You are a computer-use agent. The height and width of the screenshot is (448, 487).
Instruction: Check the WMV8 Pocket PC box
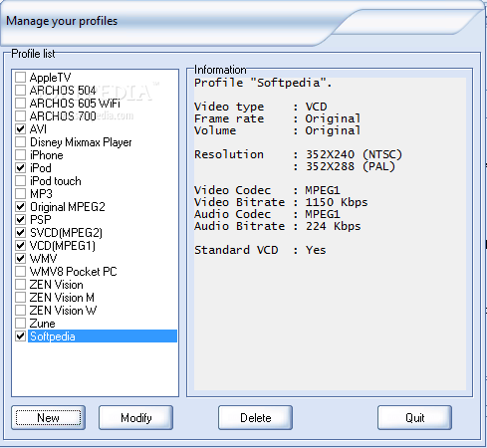[x=21, y=271]
